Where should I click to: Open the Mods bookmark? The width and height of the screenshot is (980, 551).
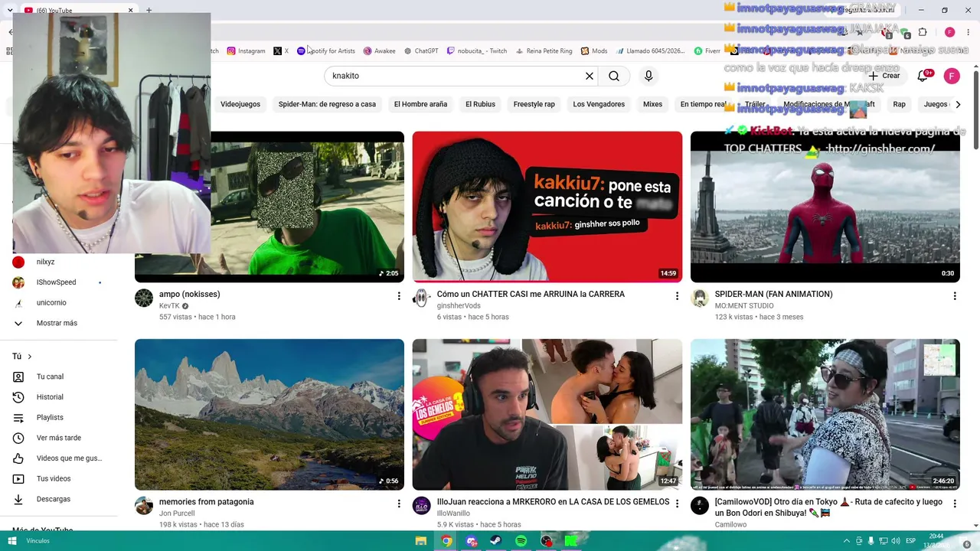click(x=594, y=51)
